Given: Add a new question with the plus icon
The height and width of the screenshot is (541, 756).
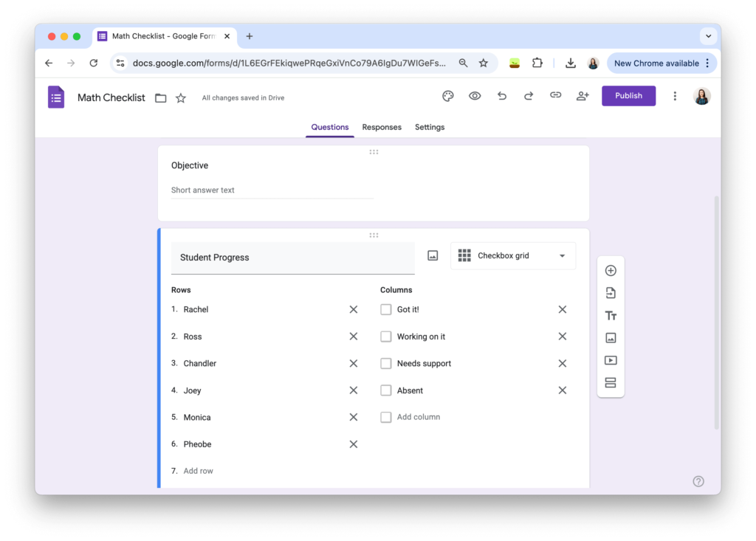Looking at the screenshot, I should [x=611, y=270].
